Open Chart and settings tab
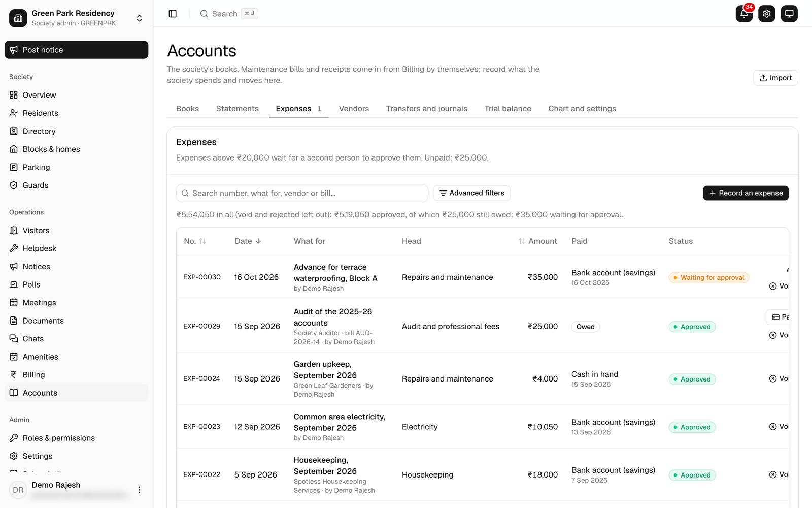This screenshot has width=812, height=508. 582,109
